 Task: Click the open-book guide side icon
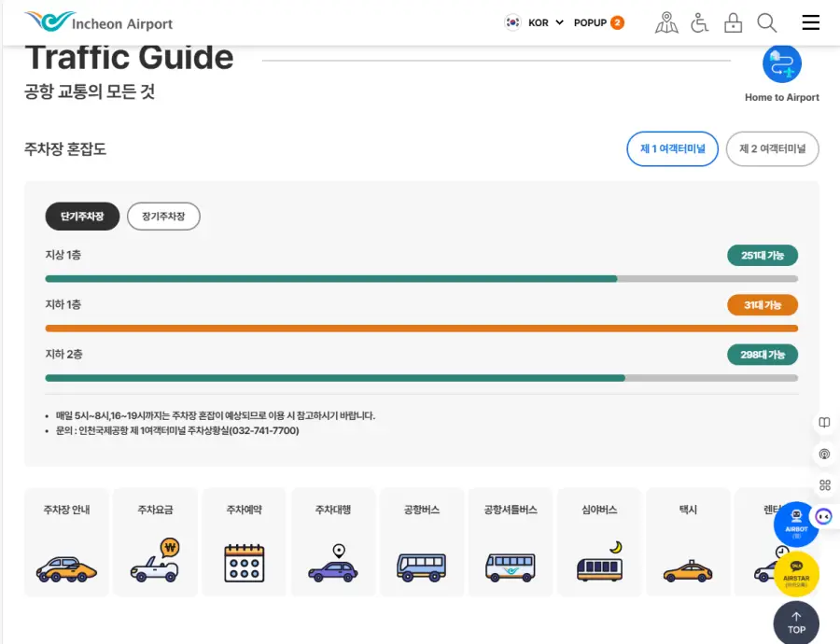[825, 422]
